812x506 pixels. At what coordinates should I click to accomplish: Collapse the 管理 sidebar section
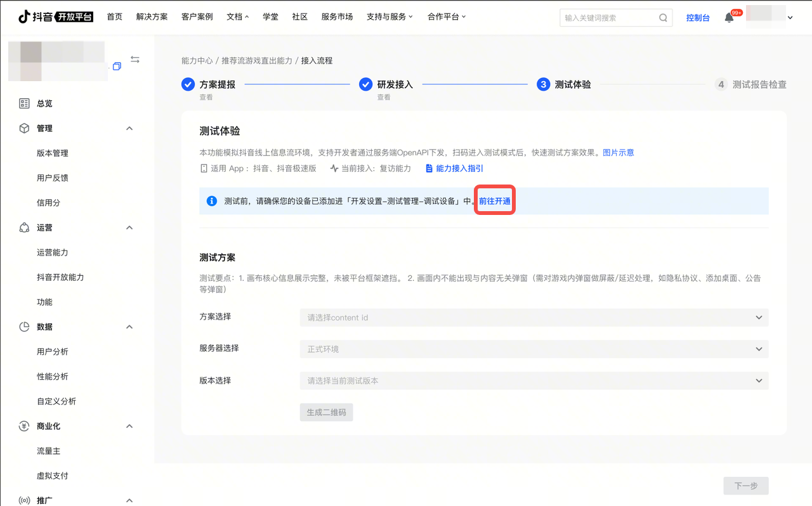pos(129,129)
